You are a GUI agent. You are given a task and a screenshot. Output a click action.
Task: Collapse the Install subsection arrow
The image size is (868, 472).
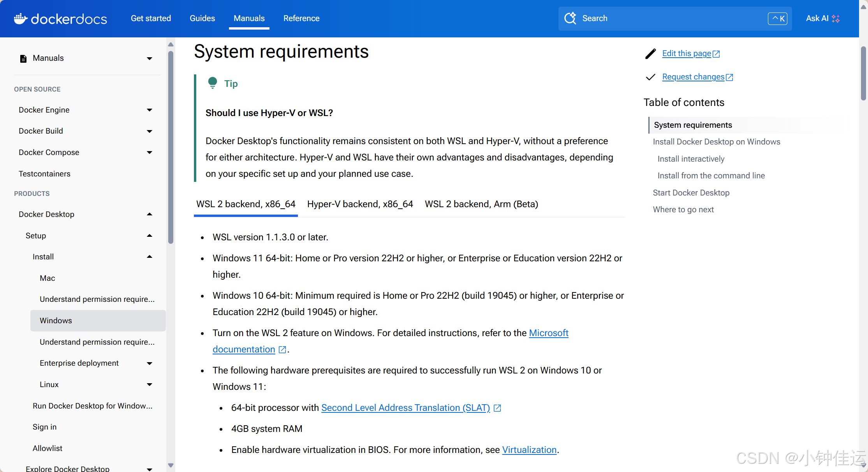(x=150, y=257)
